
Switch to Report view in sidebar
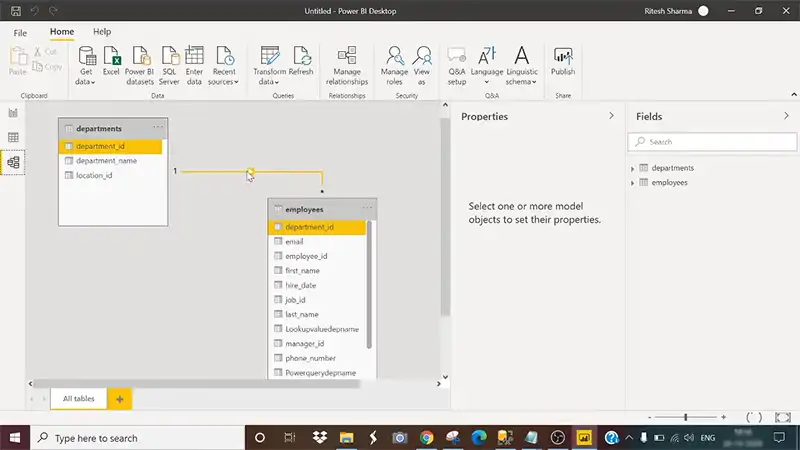(x=13, y=113)
